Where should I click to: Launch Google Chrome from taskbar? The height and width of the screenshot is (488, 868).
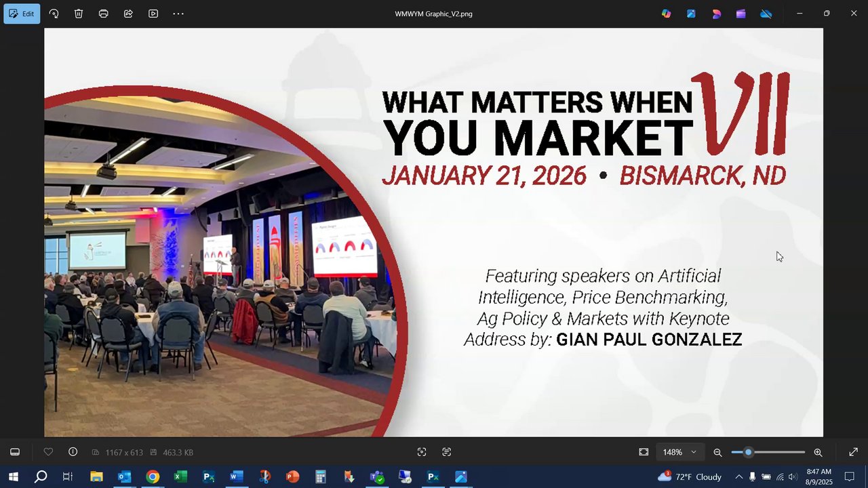click(x=153, y=476)
